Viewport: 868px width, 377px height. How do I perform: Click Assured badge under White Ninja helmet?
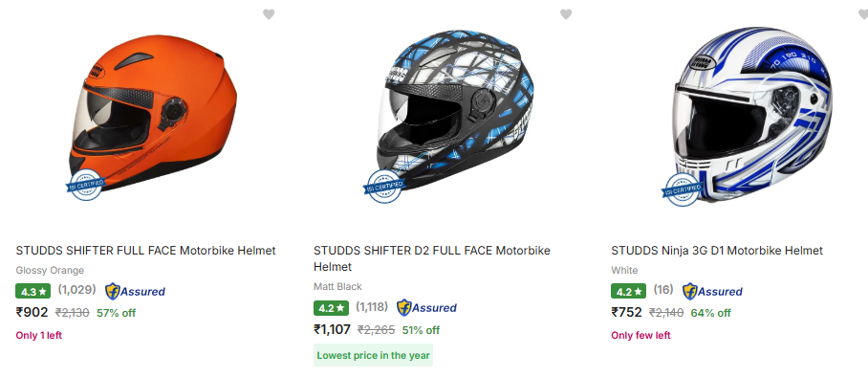[x=712, y=291]
